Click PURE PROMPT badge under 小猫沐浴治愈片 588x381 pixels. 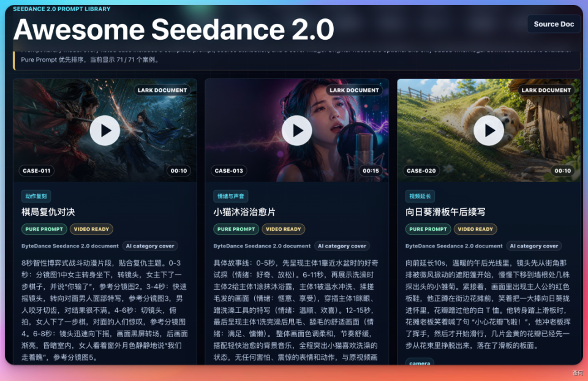[x=236, y=229]
